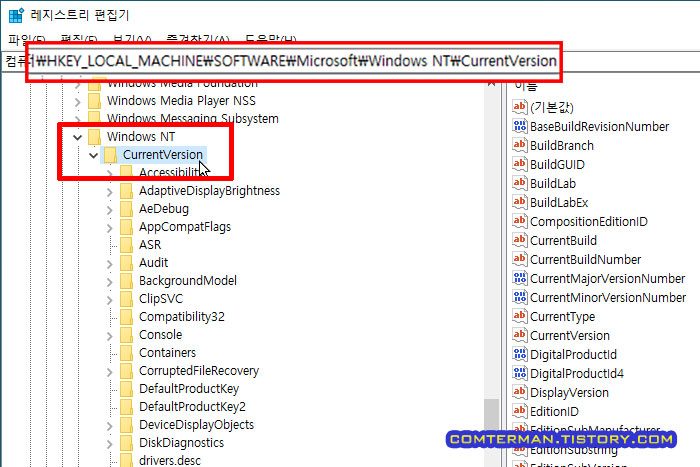The width and height of the screenshot is (700, 467).
Task: Expand the BackgroundModel key
Action: tap(110, 282)
